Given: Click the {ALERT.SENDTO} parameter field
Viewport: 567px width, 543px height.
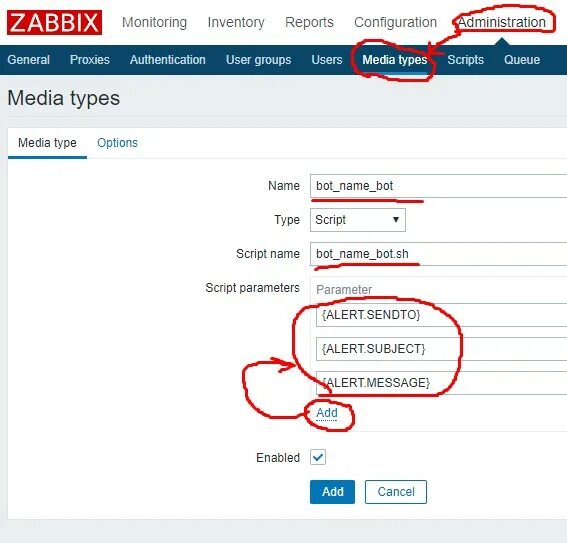Looking at the screenshot, I should pyautogui.click(x=441, y=315).
